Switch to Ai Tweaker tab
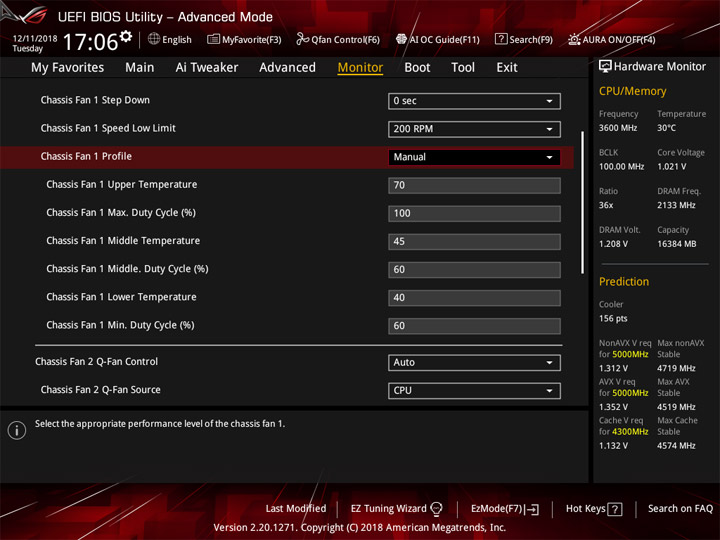Image resolution: width=720 pixels, height=540 pixels. pyautogui.click(x=207, y=68)
